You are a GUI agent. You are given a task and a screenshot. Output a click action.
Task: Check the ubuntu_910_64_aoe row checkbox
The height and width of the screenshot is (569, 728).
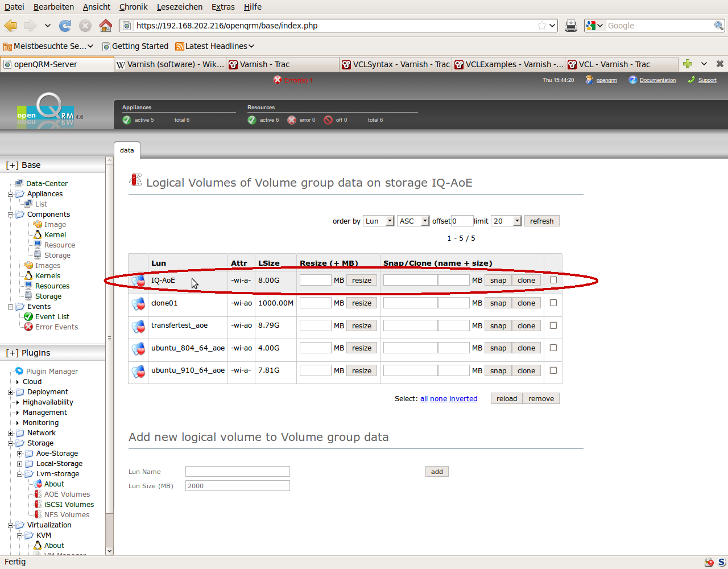(x=553, y=370)
